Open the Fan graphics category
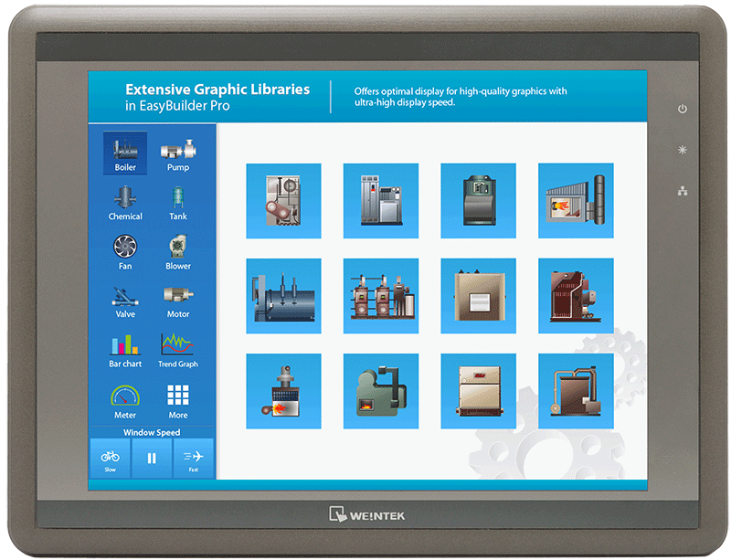This screenshot has width=731, height=560. 125,251
